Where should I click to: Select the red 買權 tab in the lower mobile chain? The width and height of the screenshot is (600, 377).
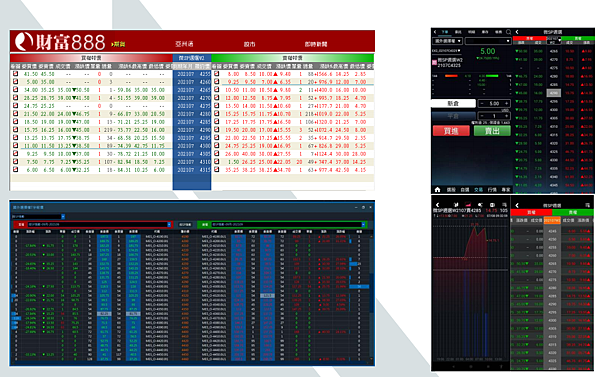pyautogui.click(x=531, y=212)
